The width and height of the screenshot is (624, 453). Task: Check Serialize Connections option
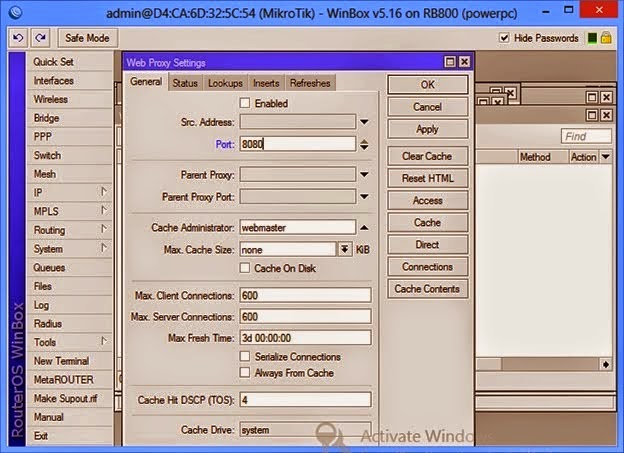(245, 356)
